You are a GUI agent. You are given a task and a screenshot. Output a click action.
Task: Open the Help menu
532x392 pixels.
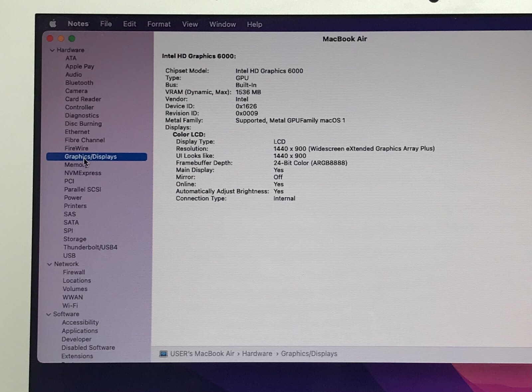coord(254,25)
